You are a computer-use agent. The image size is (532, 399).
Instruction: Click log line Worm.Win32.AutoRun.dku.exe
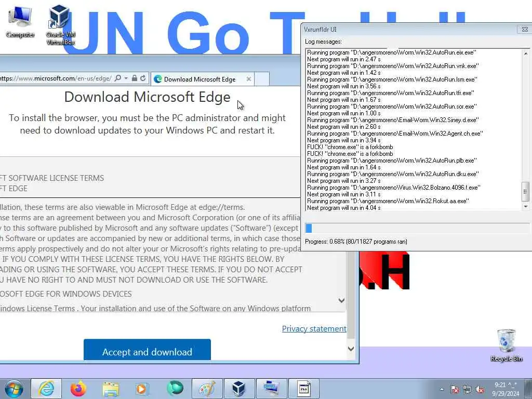point(393,174)
